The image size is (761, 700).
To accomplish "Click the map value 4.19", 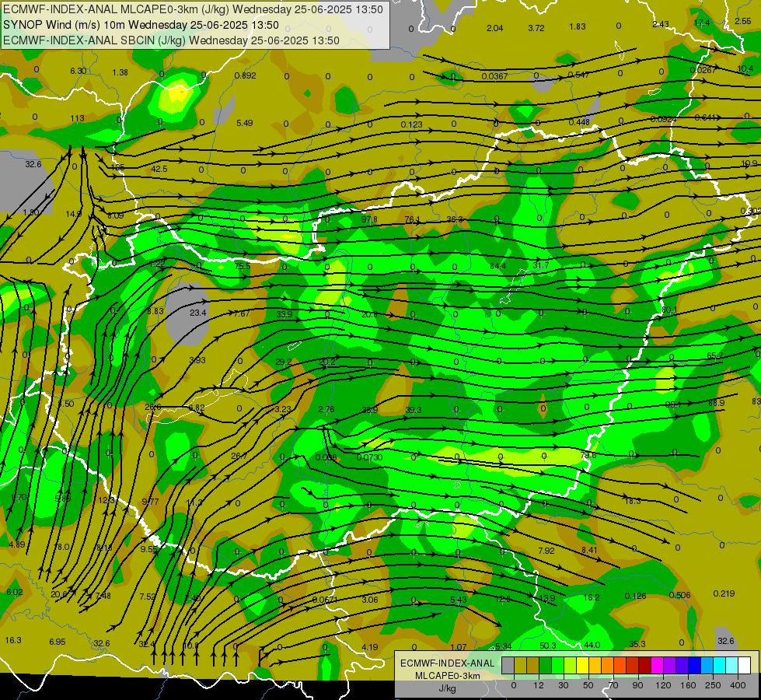I will click(370, 647).
